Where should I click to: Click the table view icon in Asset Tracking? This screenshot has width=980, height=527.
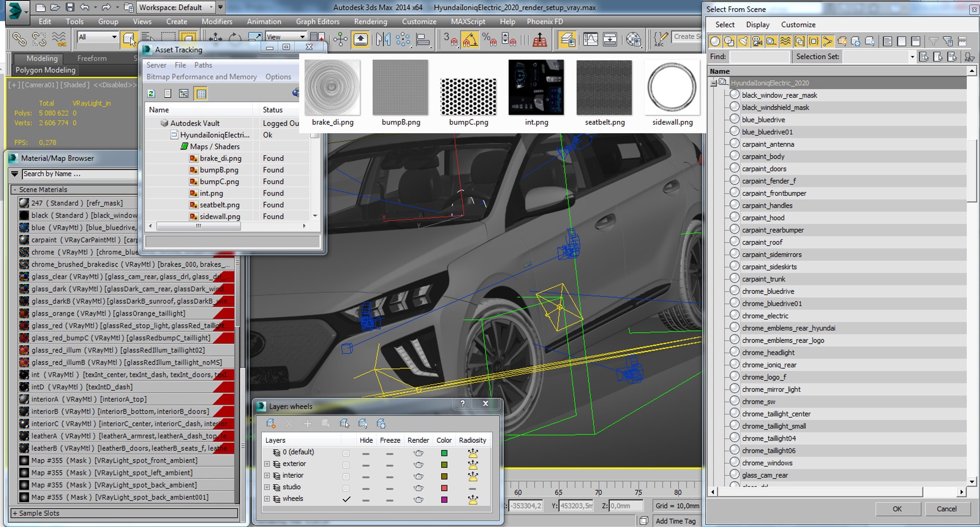click(x=201, y=93)
